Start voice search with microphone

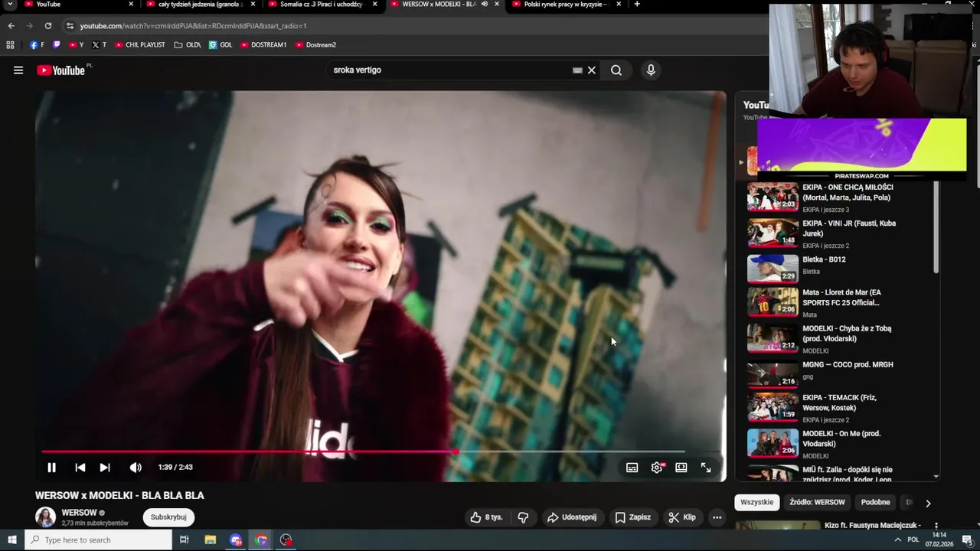(x=651, y=70)
